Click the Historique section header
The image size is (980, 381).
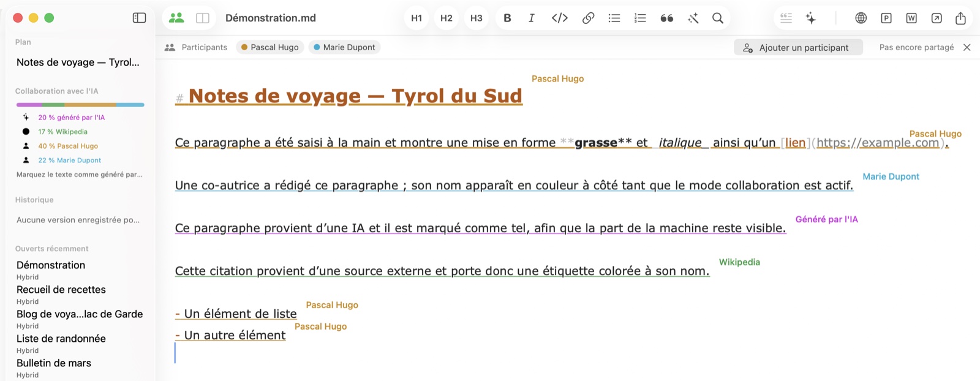click(x=34, y=200)
